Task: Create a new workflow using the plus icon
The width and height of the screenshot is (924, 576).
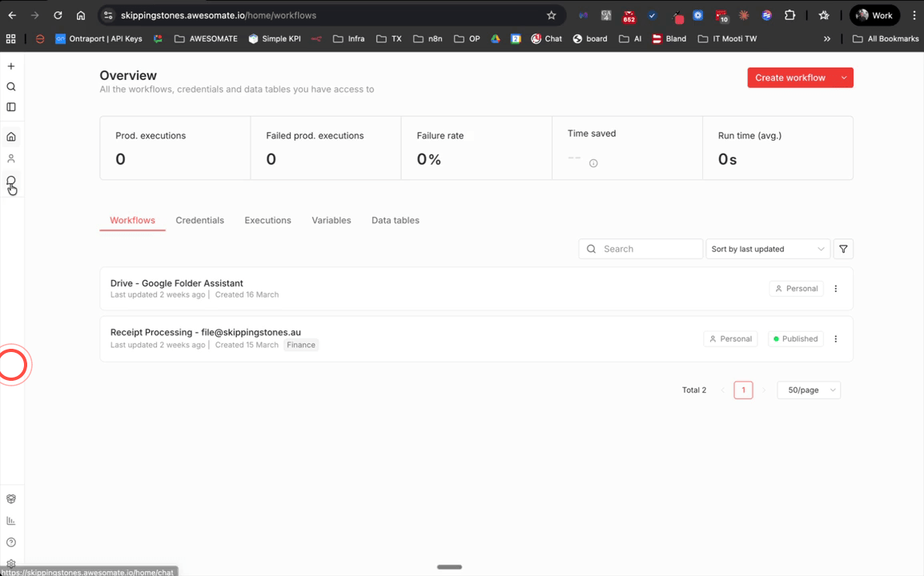Action: [11, 66]
